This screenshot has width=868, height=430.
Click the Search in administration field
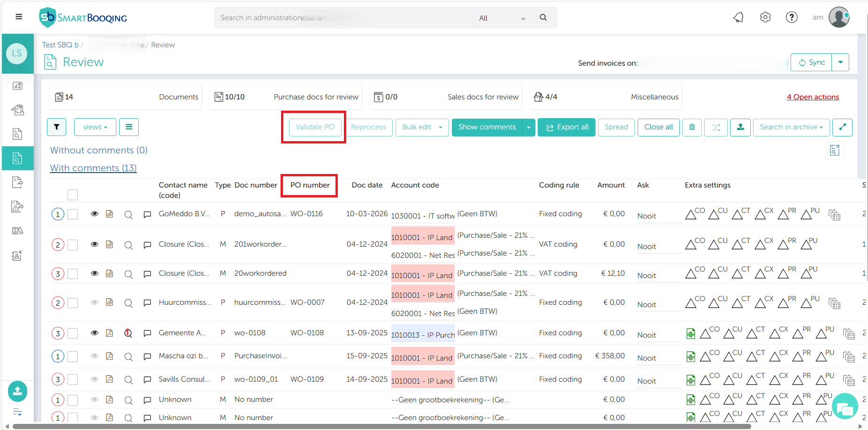coord(343,18)
